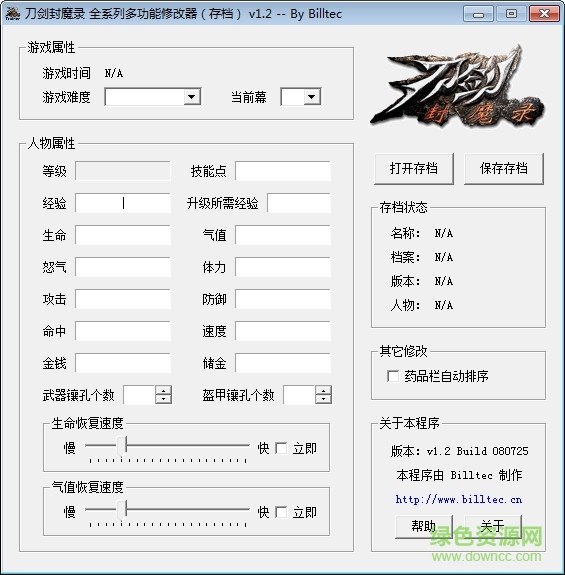Tick 立即 under 生命恢复速度

281,448
